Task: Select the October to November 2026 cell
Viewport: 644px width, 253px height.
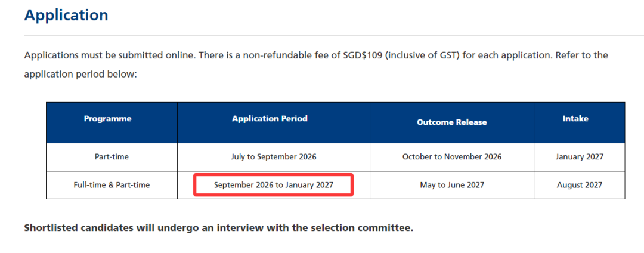Action: click(x=451, y=156)
